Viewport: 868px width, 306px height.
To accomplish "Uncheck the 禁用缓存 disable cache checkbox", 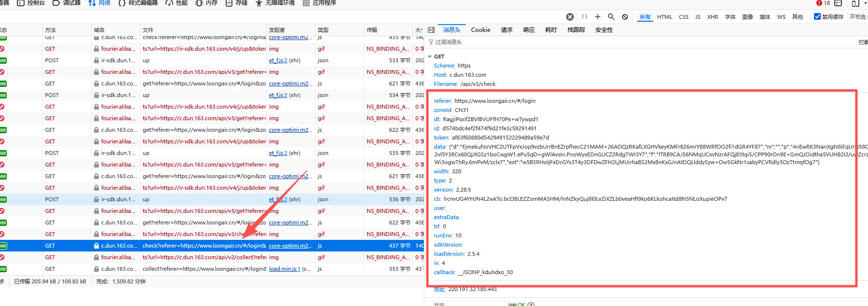I will click(817, 16).
